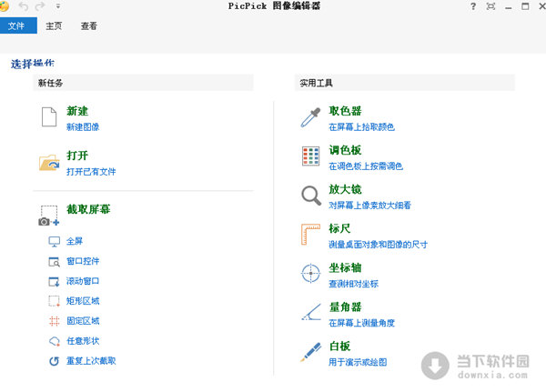Click the 在屏幕上拾取颜色 link
Viewport: 546px width, 392px height.
click(362, 127)
